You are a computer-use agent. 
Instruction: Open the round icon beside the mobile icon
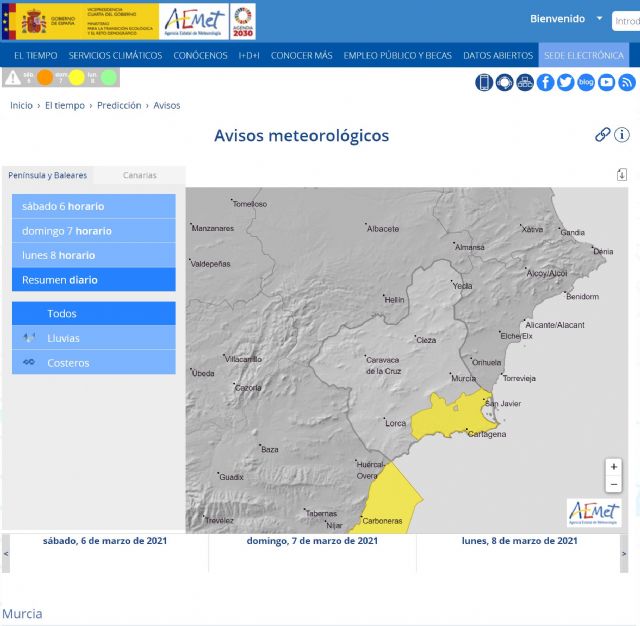click(504, 82)
